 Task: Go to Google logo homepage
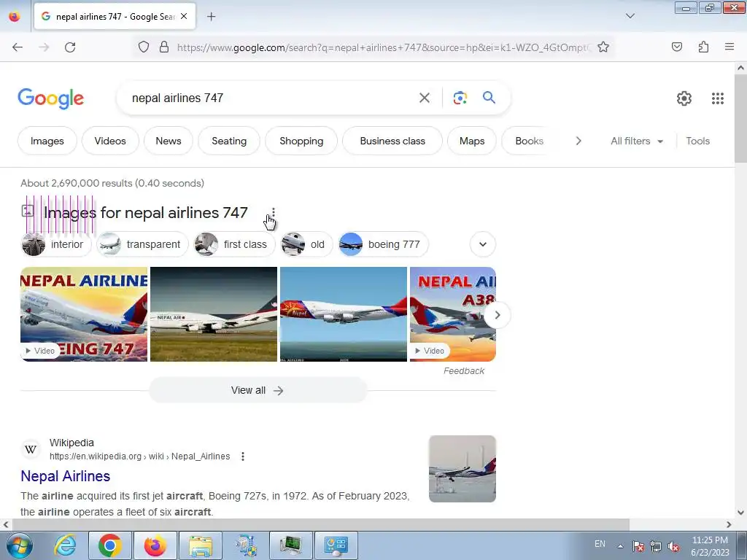51,98
